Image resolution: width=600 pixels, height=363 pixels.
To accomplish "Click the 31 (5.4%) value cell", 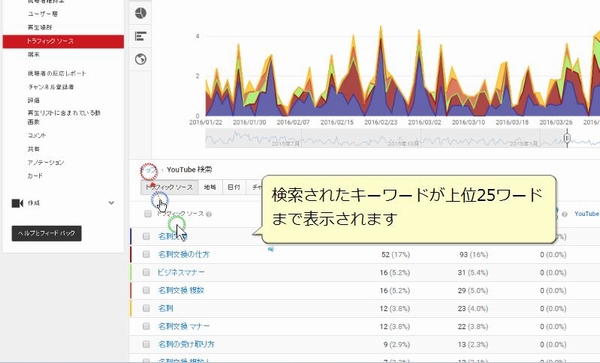I will pos(473,272).
